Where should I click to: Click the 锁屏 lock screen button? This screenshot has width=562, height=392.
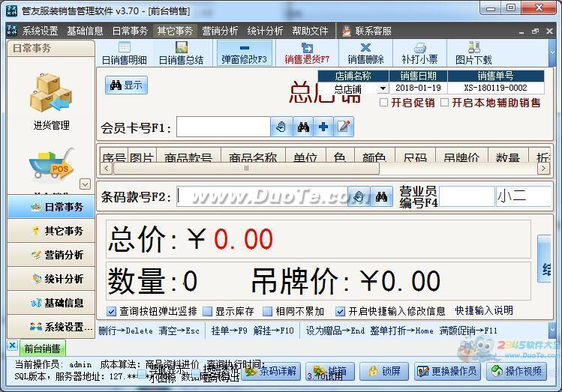click(x=384, y=371)
